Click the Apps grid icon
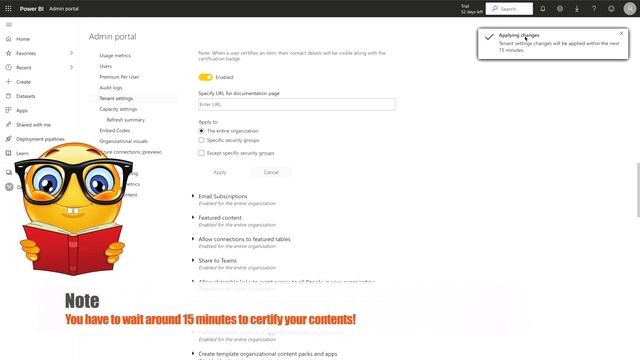640x360 pixels. point(9,110)
